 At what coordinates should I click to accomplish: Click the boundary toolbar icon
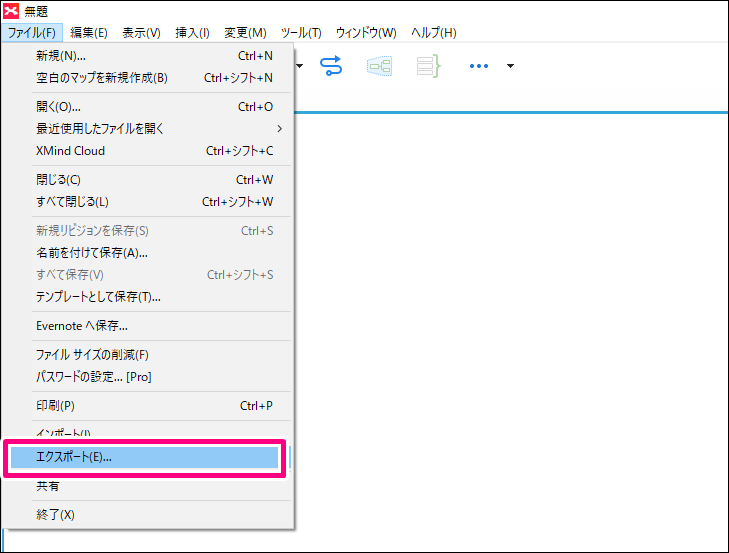click(379, 66)
